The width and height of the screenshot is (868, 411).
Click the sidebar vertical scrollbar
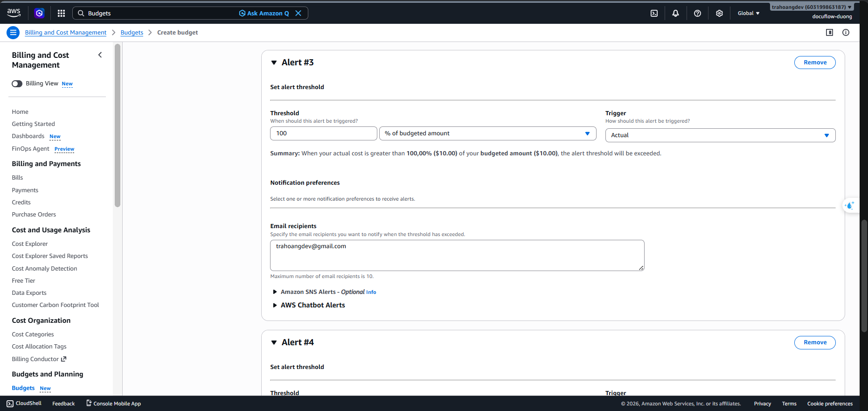(118, 125)
